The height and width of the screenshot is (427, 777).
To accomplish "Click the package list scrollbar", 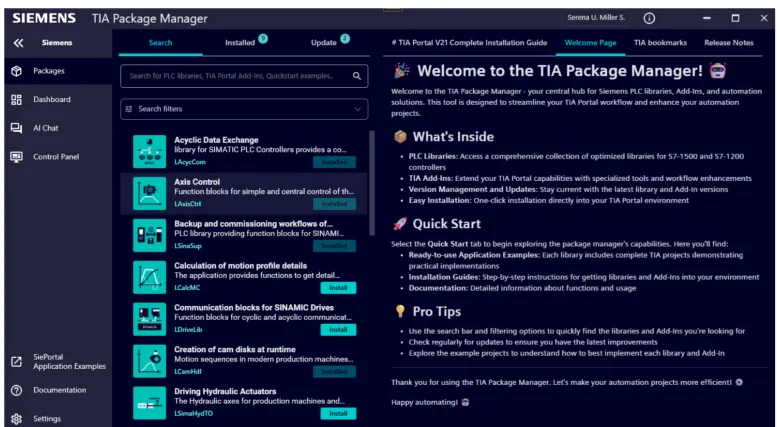I will click(372, 183).
